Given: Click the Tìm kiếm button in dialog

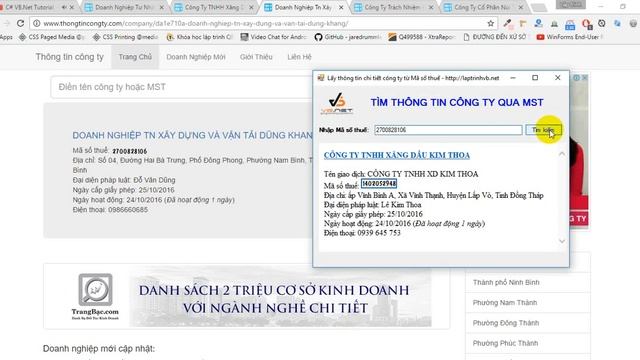Looking at the screenshot, I should (x=543, y=130).
